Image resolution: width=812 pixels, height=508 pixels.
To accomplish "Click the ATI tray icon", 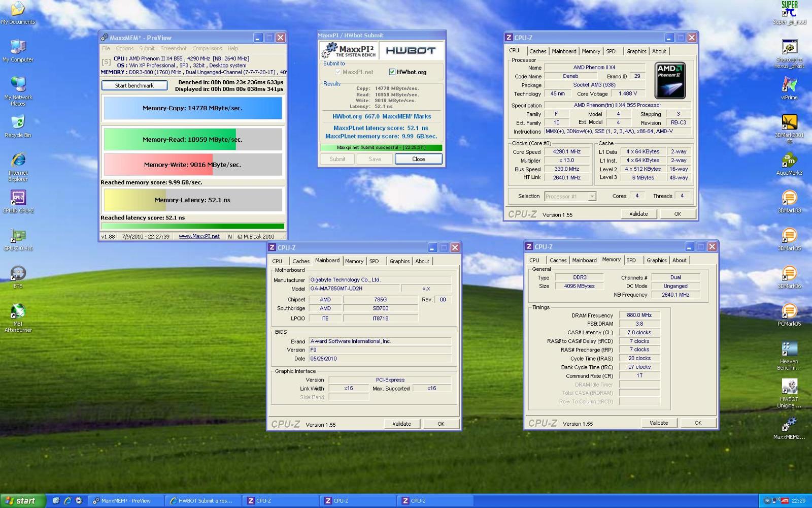I will click(785, 500).
